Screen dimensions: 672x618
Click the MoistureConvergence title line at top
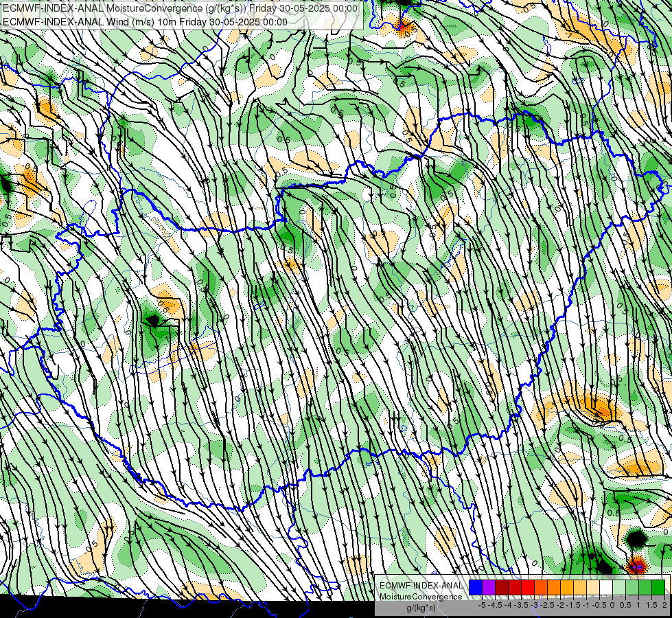181,8
